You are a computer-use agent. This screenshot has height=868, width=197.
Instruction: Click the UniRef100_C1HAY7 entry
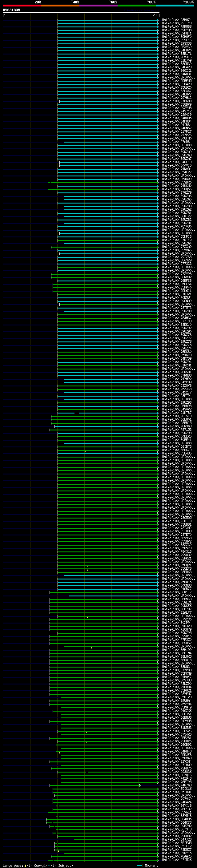tap(177, 677)
